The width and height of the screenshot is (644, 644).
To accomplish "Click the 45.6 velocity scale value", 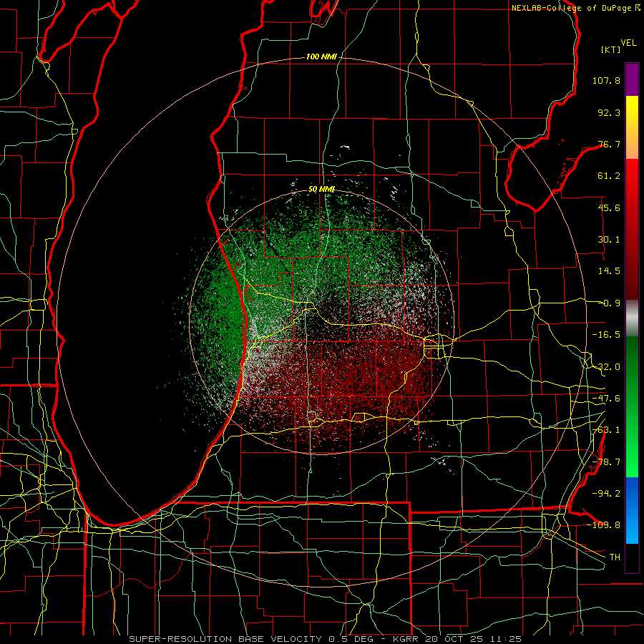I will 609,208.
